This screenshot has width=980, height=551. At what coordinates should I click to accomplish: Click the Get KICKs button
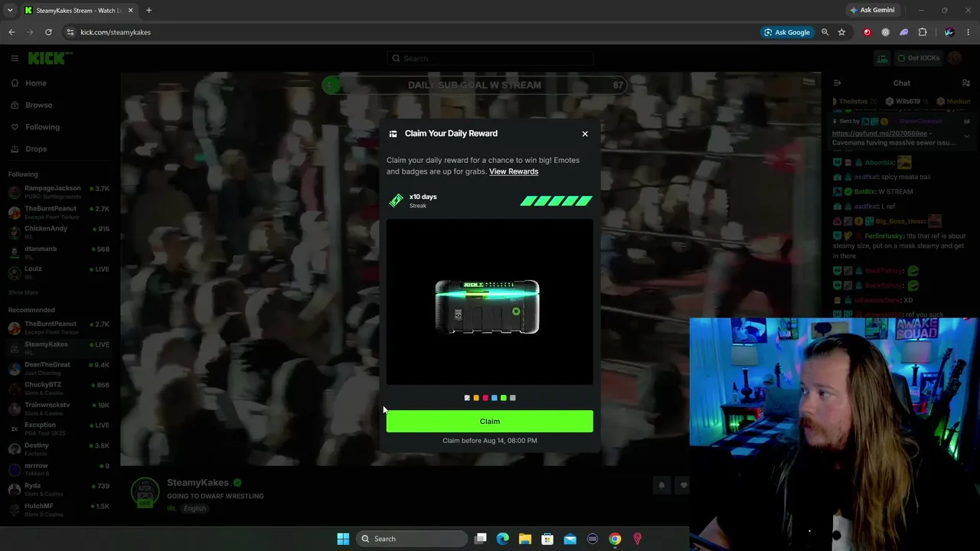pyautogui.click(x=919, y=58)
